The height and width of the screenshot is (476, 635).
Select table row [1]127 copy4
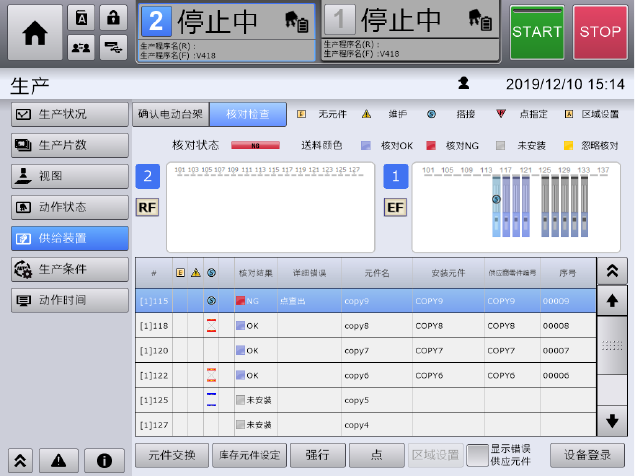366,425
